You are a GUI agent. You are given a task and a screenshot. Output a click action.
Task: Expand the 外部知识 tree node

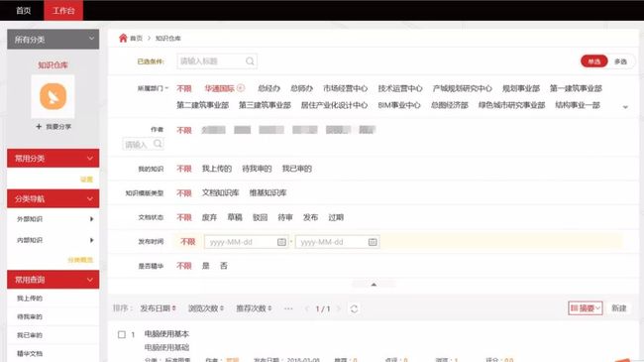point(92,219)
